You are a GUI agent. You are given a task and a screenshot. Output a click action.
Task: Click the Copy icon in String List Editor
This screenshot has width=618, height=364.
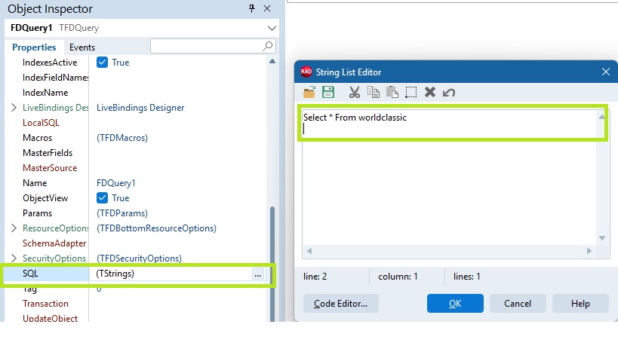click(x=374, y=93)
